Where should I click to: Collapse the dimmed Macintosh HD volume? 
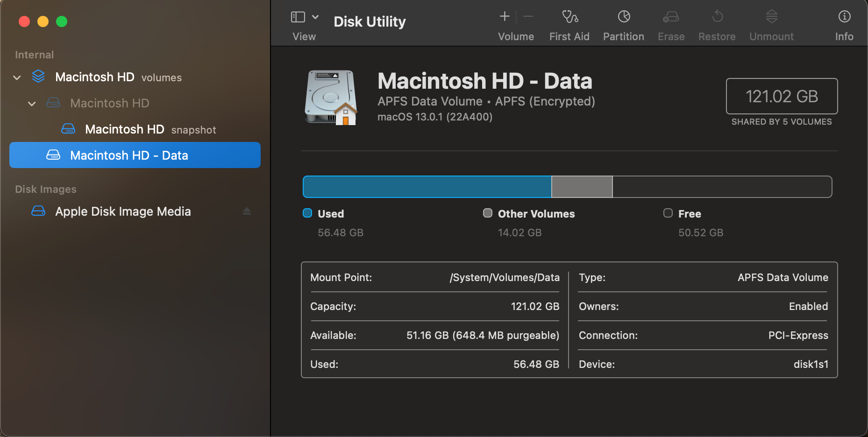pos(32,104)
